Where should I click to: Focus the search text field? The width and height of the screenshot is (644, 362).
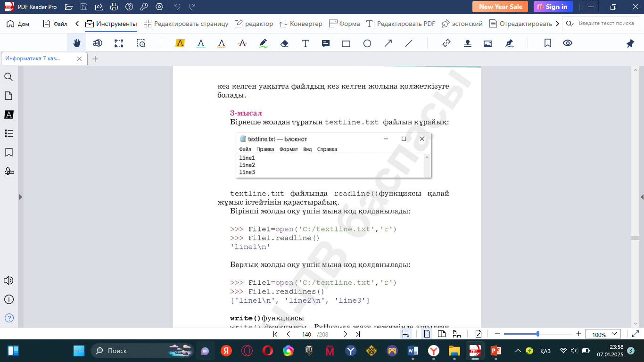coord(601,23)
